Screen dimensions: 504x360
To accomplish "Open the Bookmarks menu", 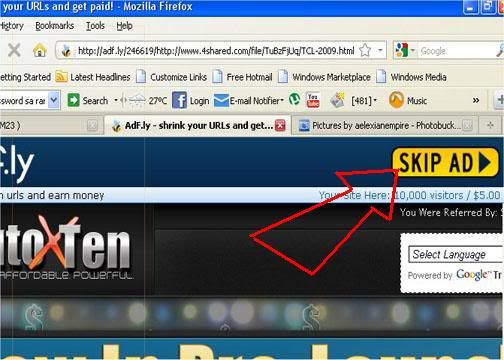I will tap(55, 26).
